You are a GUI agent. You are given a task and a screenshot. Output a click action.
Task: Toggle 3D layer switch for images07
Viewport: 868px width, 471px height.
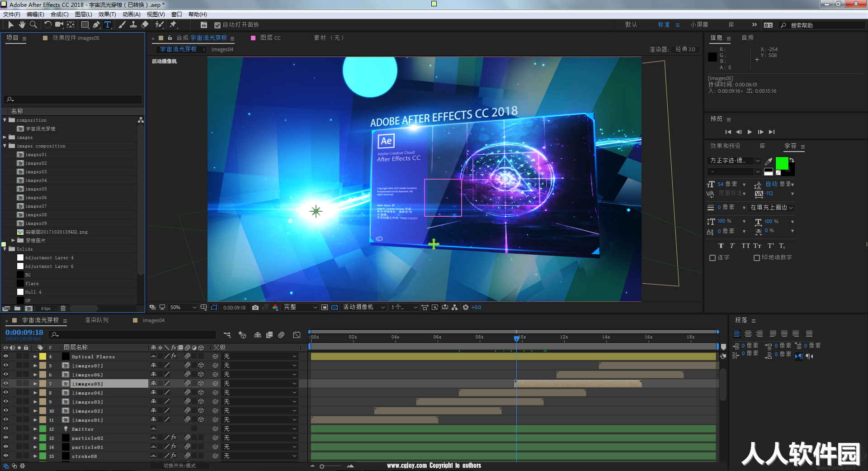point(201,365)
